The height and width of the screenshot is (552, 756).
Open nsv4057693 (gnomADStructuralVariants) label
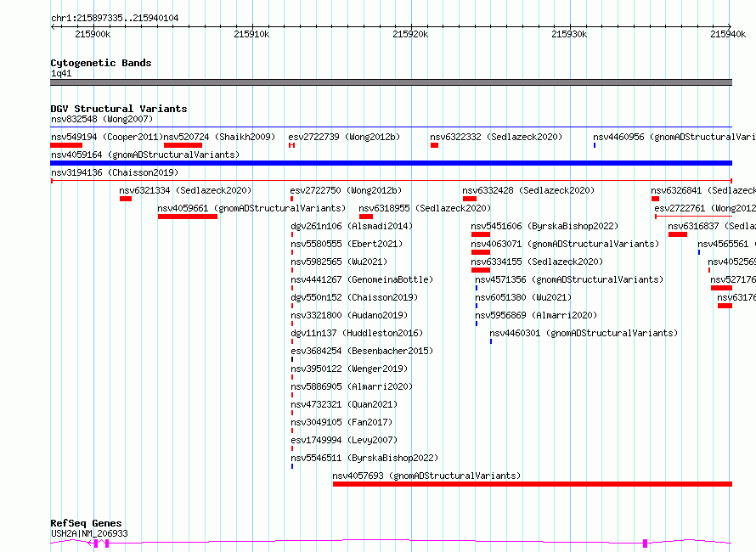426,476
